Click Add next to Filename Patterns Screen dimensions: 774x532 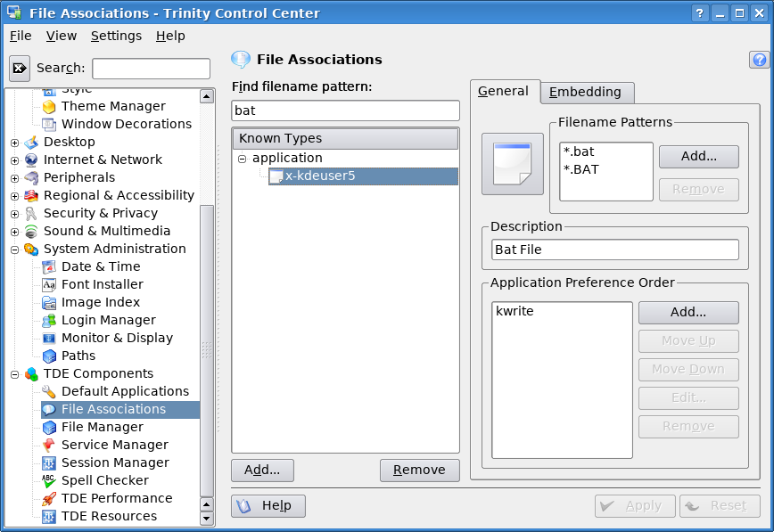(698, 157)
